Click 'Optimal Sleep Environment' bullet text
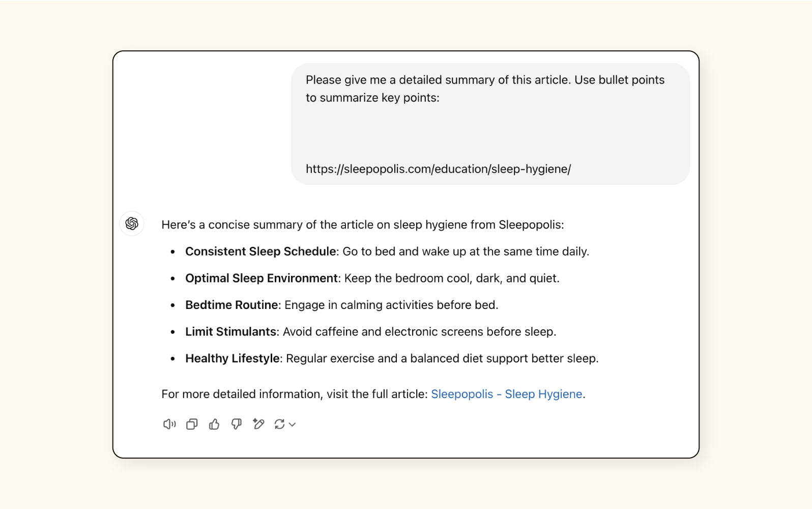This screenshot has height=509, width=812. [262, 278]
